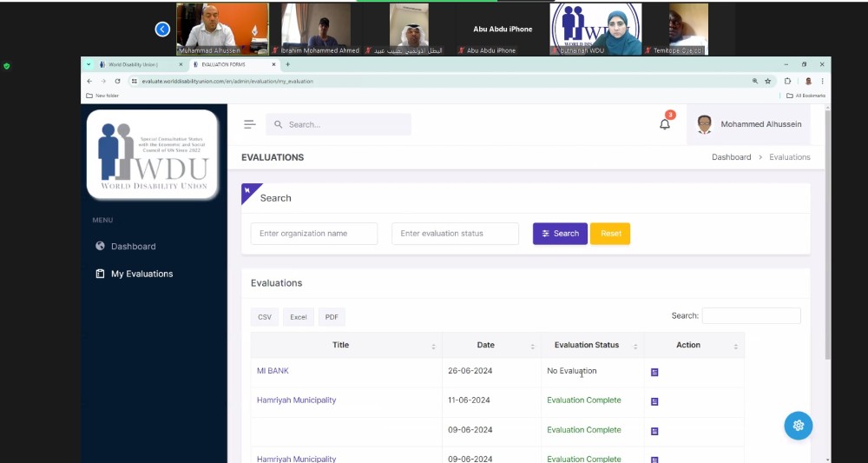Viewport: 868px width, 463px height.
Task: Click the No Evaluation status text
Action: pyautogui.click(x=572, y=371)
